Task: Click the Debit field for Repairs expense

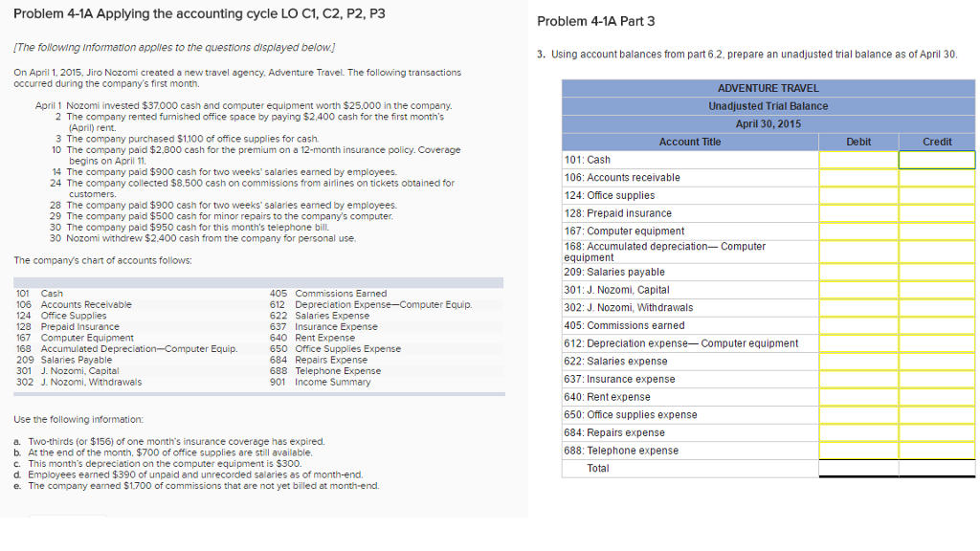Action: pyautogui.click(x=858, y=432)
